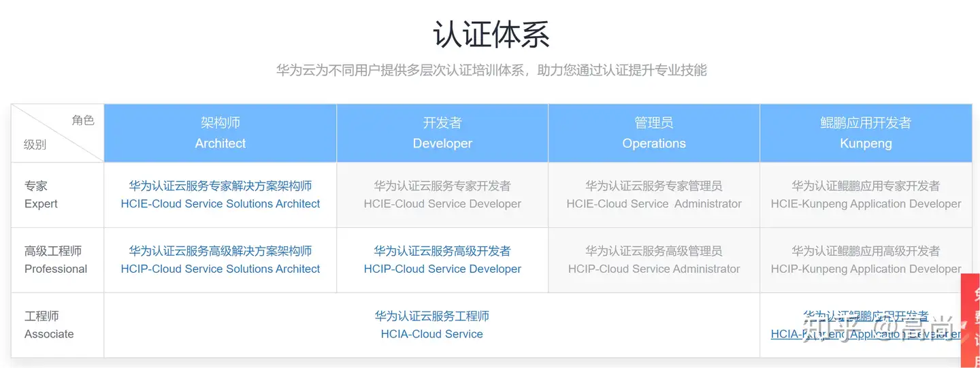Click the greyed HCIE-Cloud Service Administrator cell
The image size is (980, 368).
click(654, 195)
